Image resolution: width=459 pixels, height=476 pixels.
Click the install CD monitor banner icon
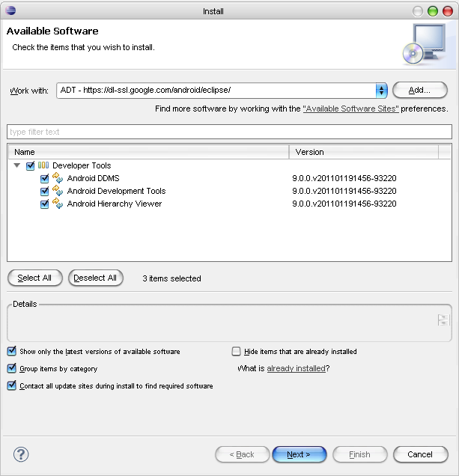click(x=422, y=44)
